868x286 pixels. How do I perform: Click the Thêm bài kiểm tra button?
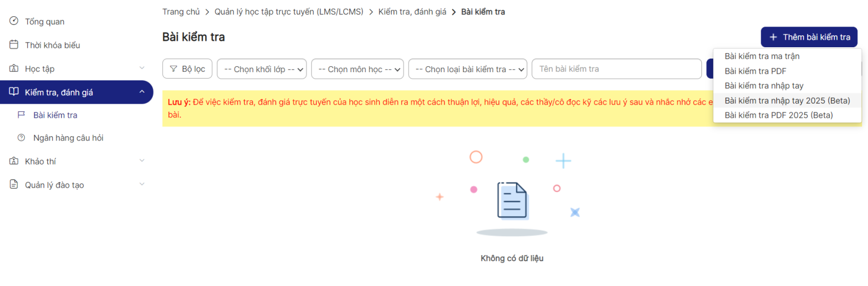click(809, 37)
